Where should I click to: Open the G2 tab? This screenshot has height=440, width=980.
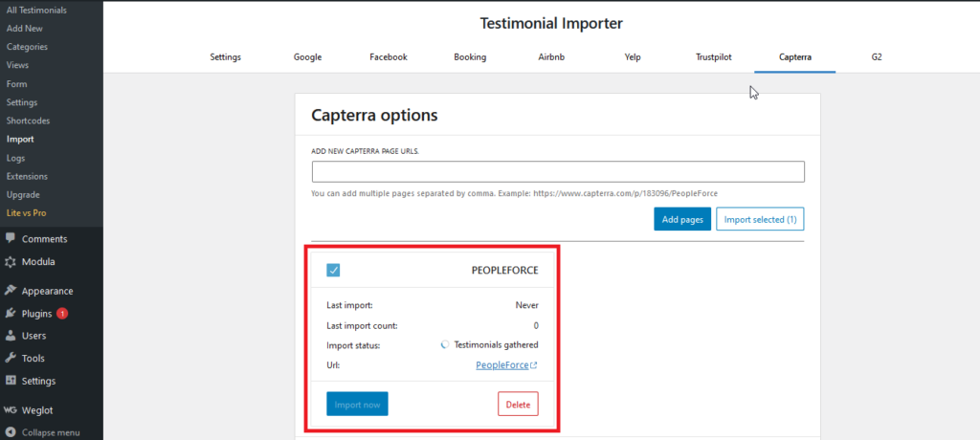coord(877,56)
